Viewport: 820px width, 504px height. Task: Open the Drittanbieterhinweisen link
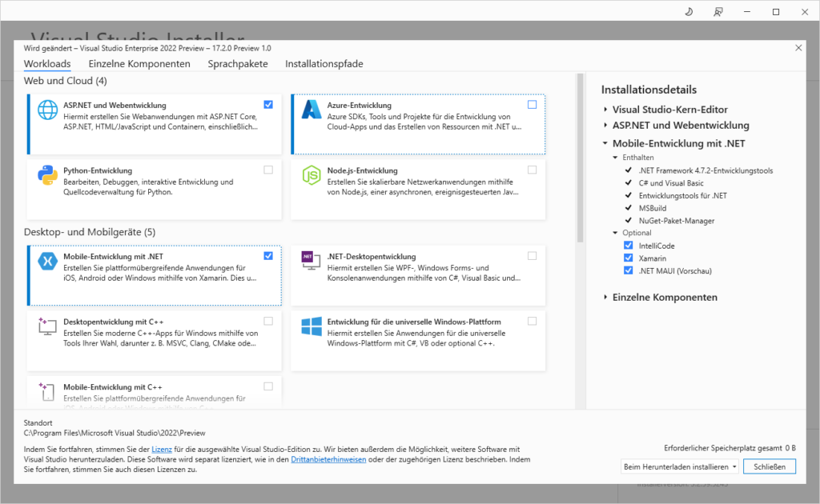click(328, 460)
